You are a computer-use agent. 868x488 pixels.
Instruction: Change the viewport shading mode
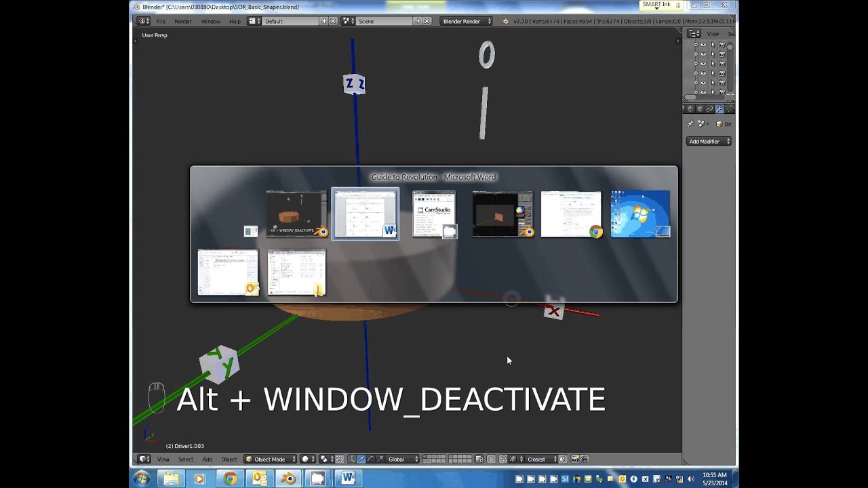click(x=307, y=460)
